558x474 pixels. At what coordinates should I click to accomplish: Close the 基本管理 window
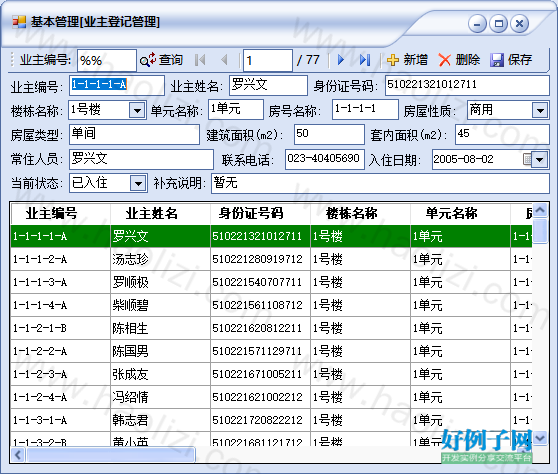520,24
